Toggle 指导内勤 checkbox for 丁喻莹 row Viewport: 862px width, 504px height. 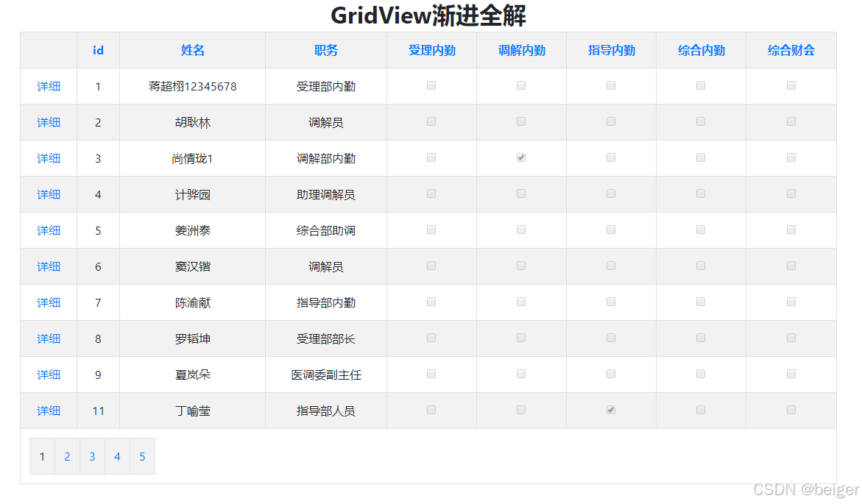[611, 410]
